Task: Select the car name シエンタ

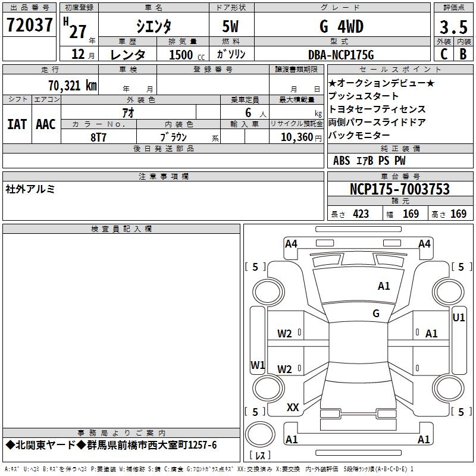Action: [x=154, y=26]
